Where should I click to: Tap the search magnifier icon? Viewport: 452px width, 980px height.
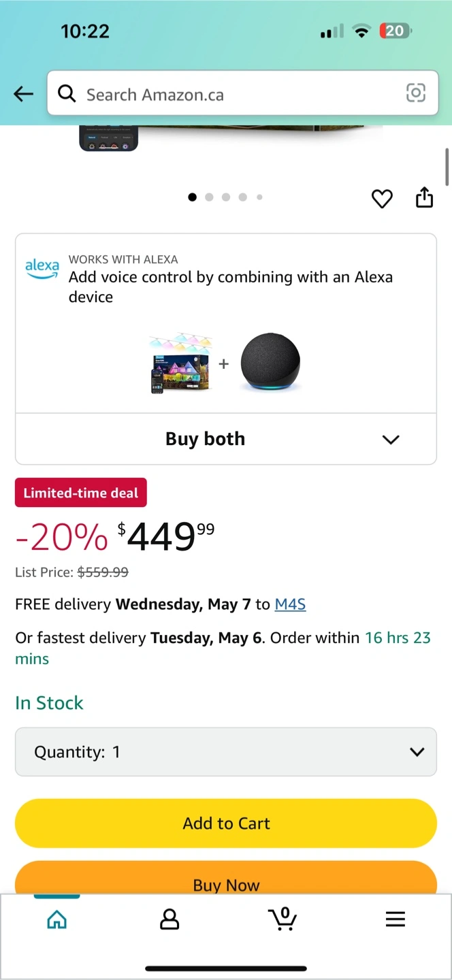pos(67,94)
